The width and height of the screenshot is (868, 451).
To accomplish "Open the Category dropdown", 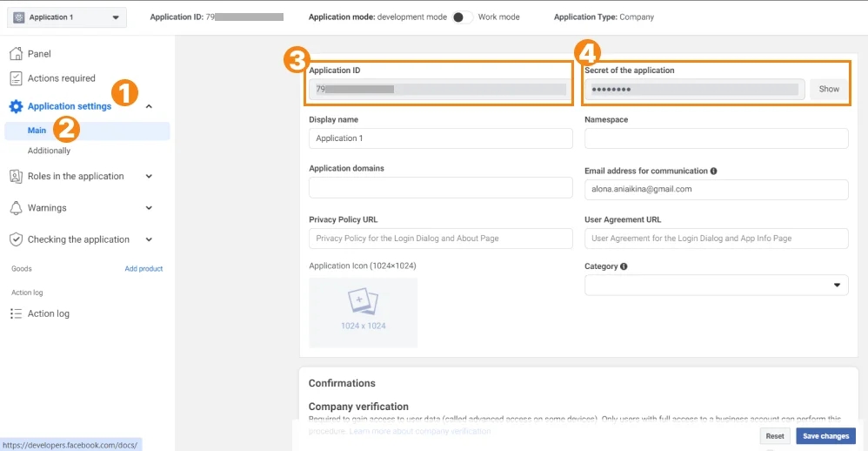I will (717, 286).
